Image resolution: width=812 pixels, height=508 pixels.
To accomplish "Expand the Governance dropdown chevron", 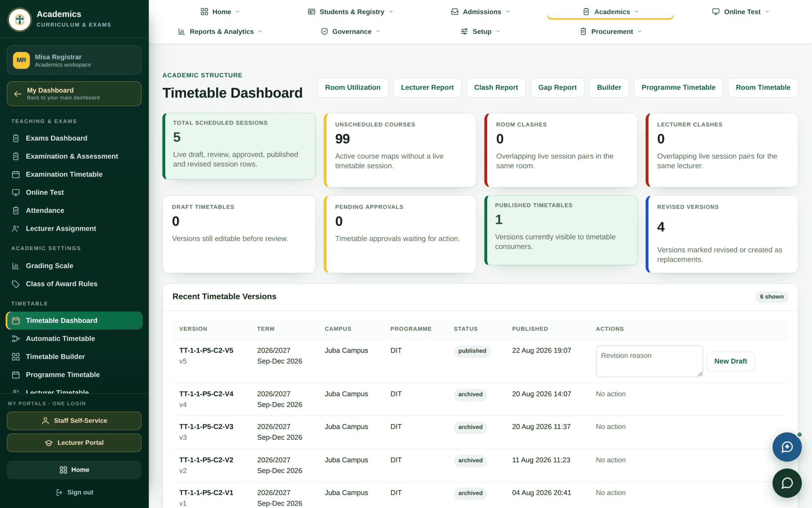I will pyautogui.click(x=378, y=31).
